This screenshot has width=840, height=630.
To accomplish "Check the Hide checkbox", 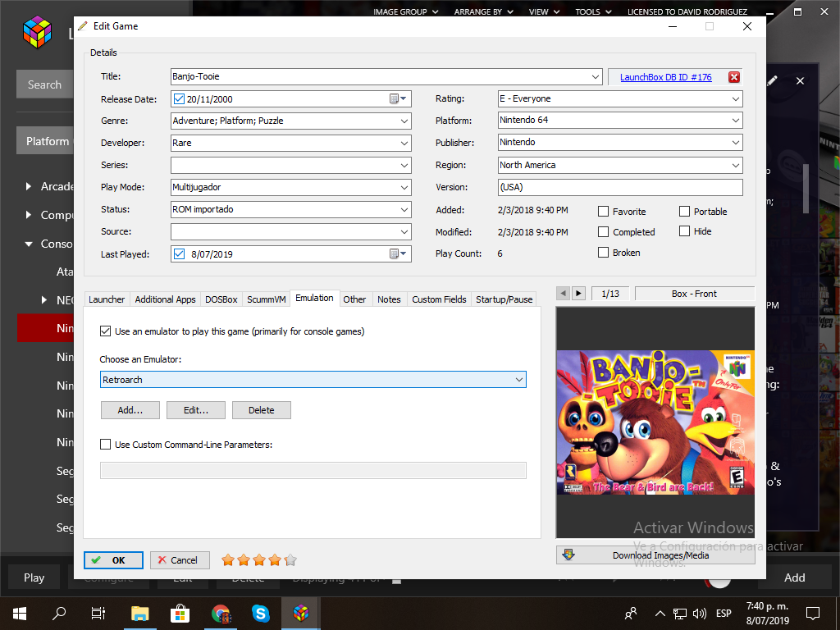I will tap(684, 231).
